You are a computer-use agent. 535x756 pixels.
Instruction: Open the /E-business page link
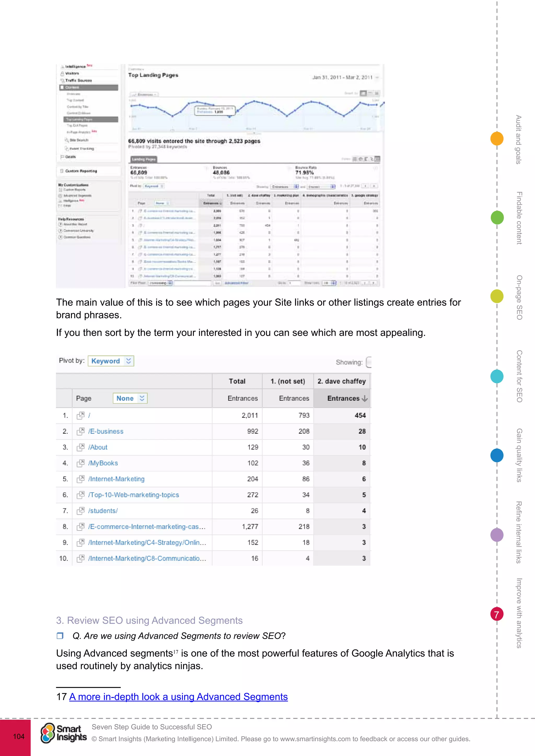(x=106, y=431)
